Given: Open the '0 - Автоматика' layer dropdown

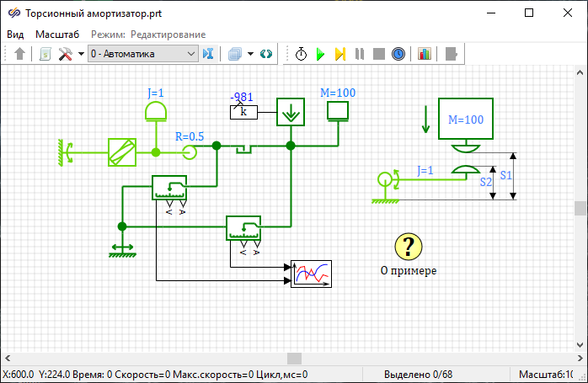Looking at the screenshot, I should (x=142, y=54).
